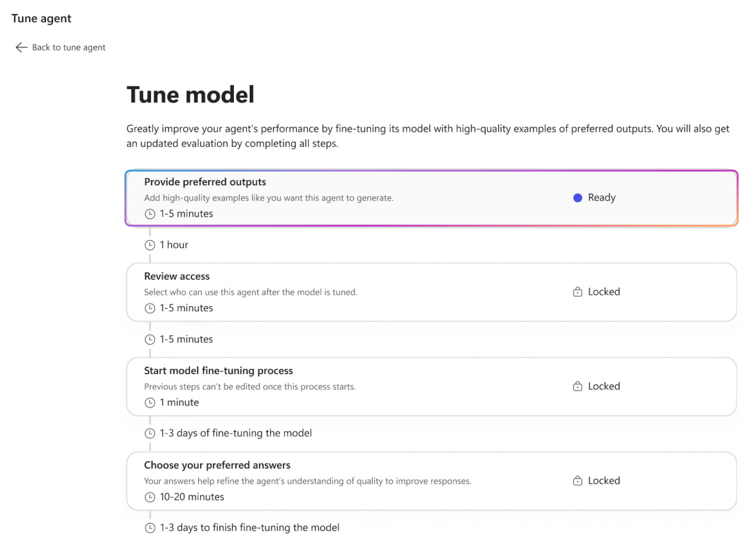Click the Ready status label

pos(601,198)
